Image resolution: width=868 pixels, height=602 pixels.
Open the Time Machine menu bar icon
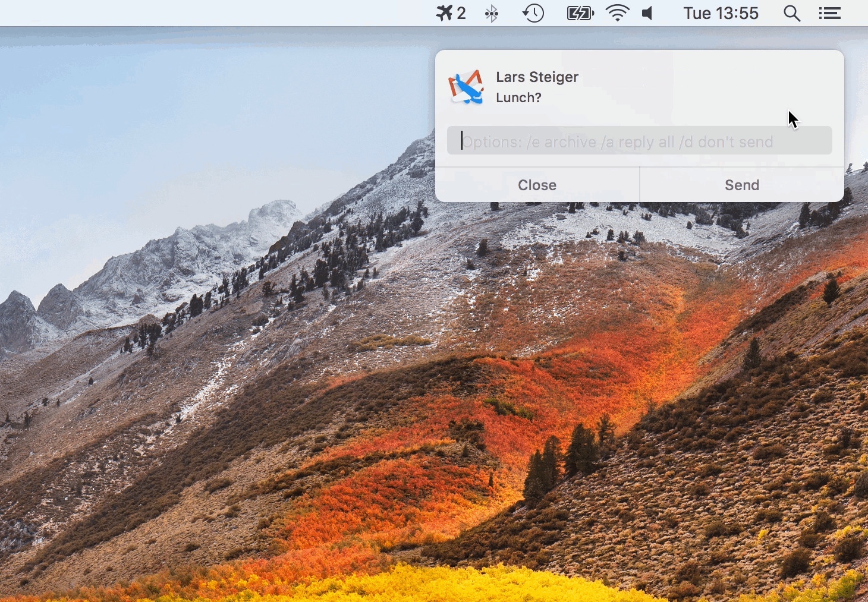[x=533, y=13]
